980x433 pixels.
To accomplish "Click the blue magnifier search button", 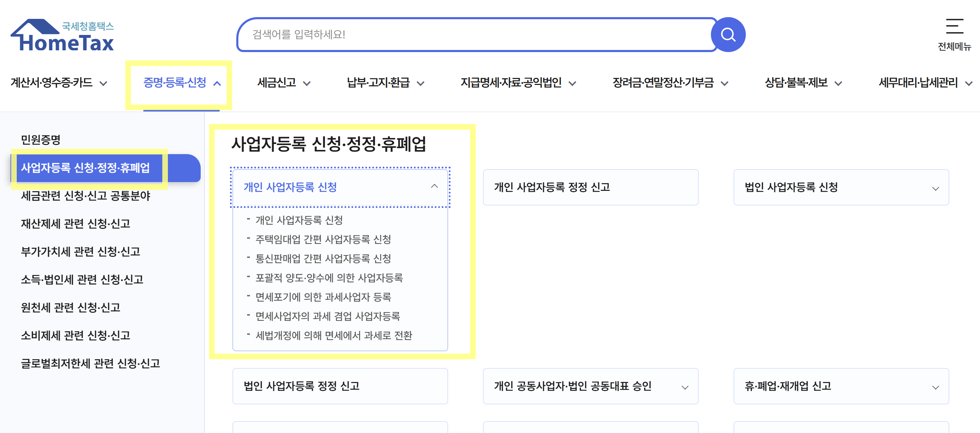I will [728, 35].
